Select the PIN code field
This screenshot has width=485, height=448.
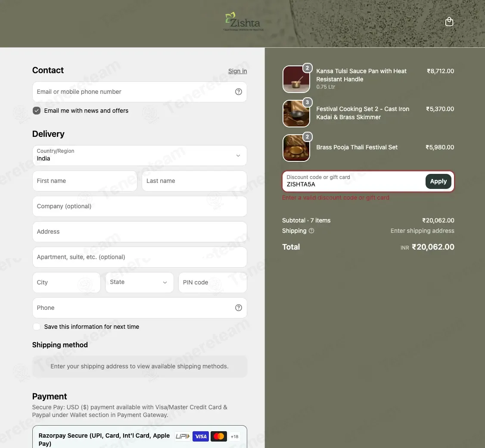[x=212, y=282]
